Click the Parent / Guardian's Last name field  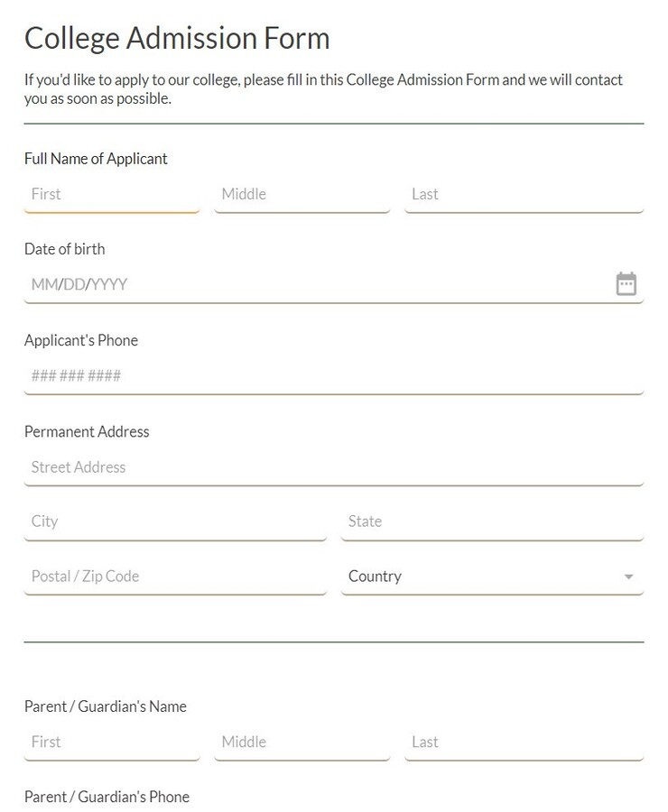pos(524,742)
